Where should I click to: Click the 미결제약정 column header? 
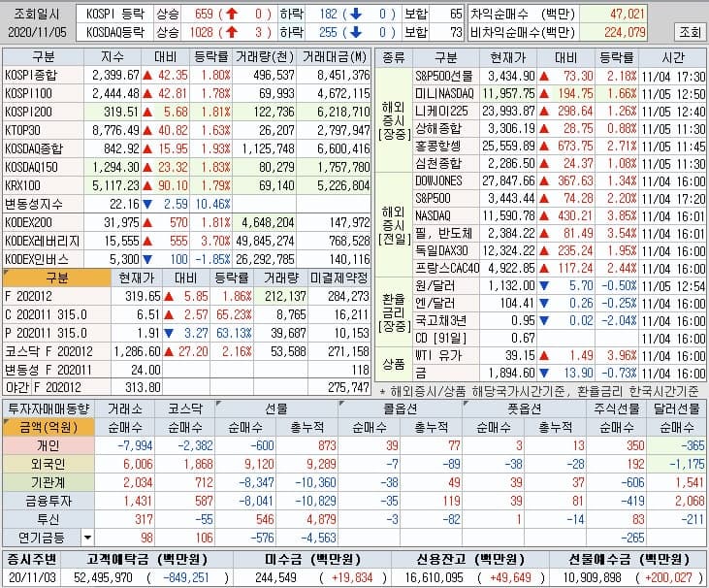click(x=339, y=278)
